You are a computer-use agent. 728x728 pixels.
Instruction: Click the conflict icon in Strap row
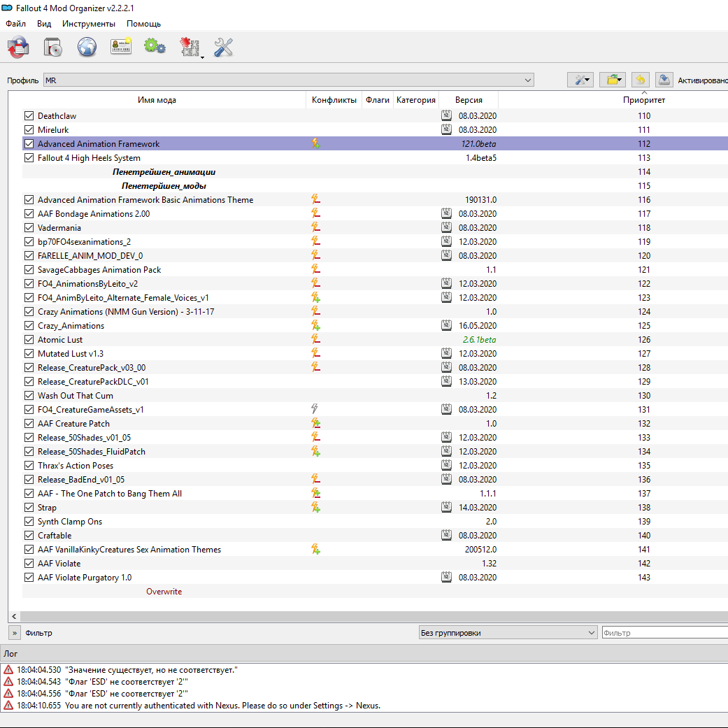tap(315, 508)
